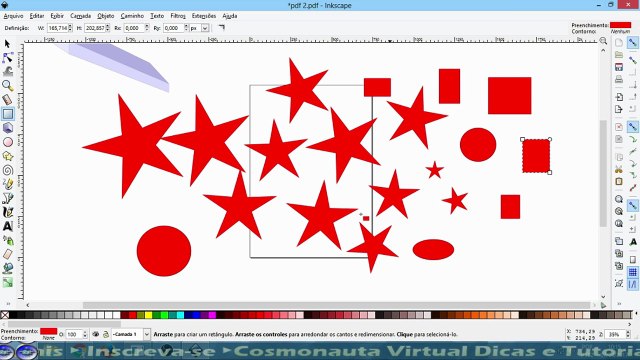Select the Bezier pen tool
The width and height of the screenshot is (640, 360).
coord(7,198)
